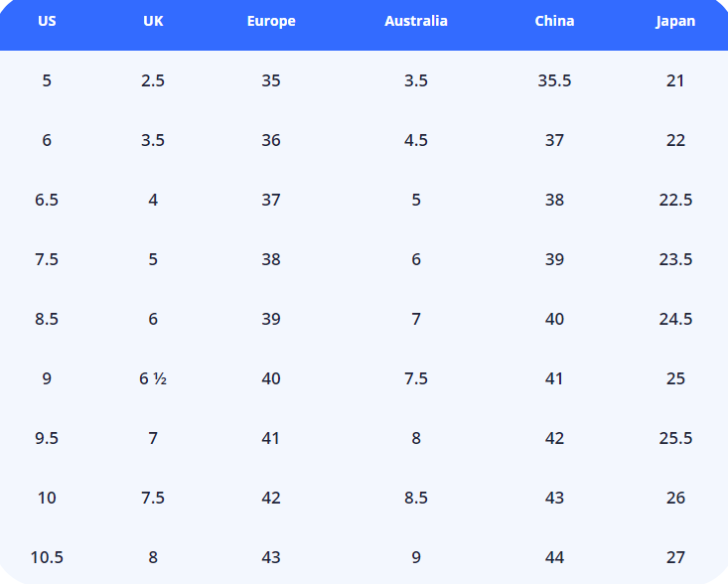Click the China size 44 cell
The width and height of the screenshot is (728, 584).
point(554,557)
